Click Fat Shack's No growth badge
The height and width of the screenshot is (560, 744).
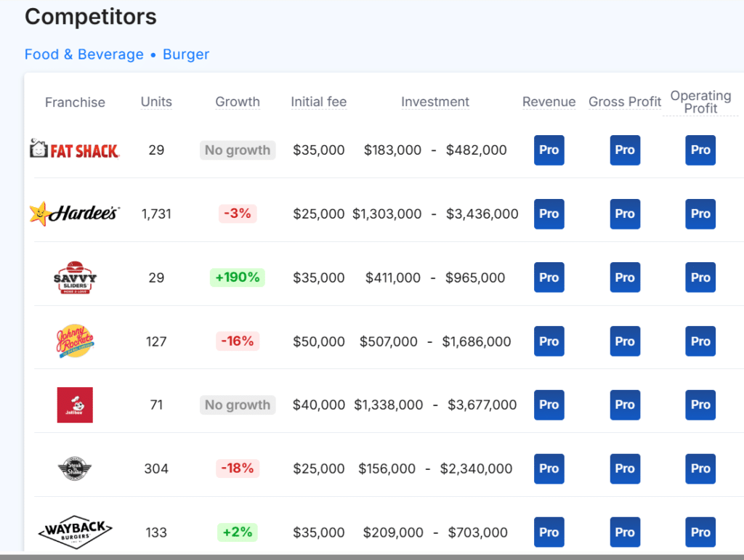(x=238, y=150)
